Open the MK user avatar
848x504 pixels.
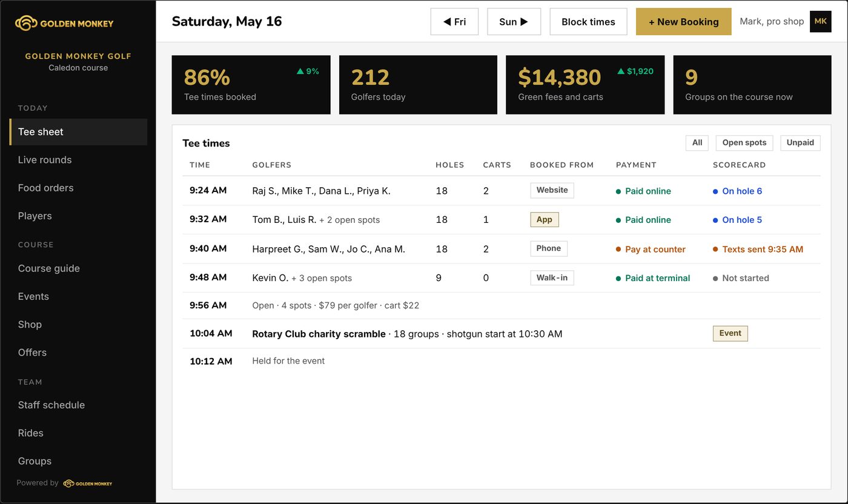(x=821, y=21)
